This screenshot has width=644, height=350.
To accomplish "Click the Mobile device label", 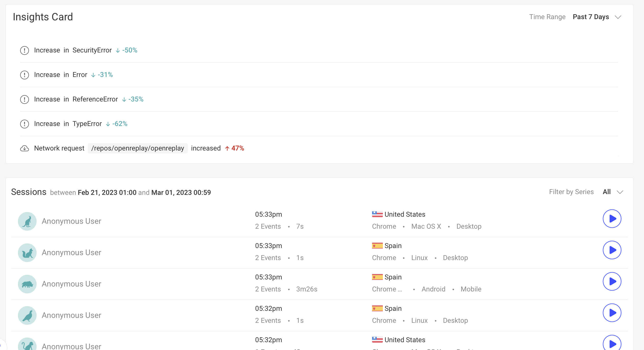I will coord(471,289).
